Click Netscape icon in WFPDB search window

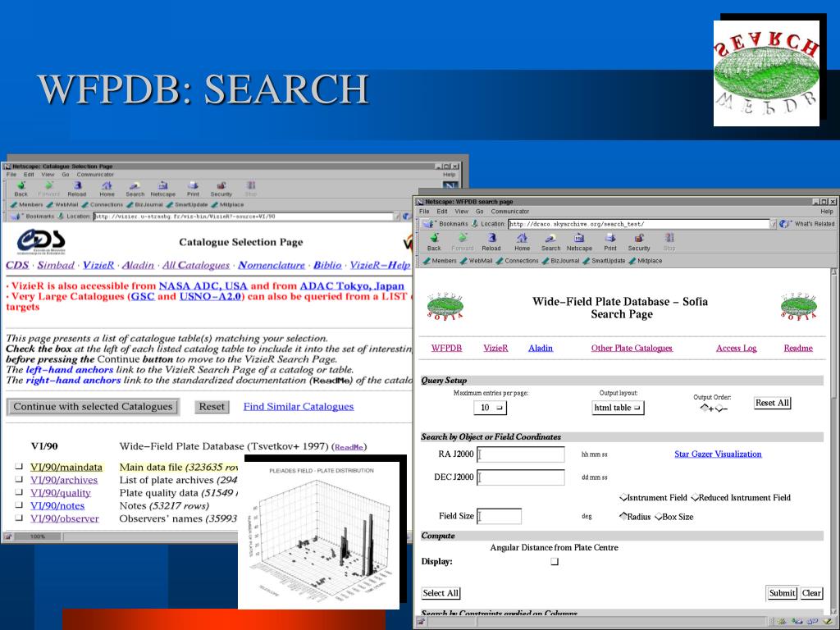pyautogui.click(x=579, y=242)
